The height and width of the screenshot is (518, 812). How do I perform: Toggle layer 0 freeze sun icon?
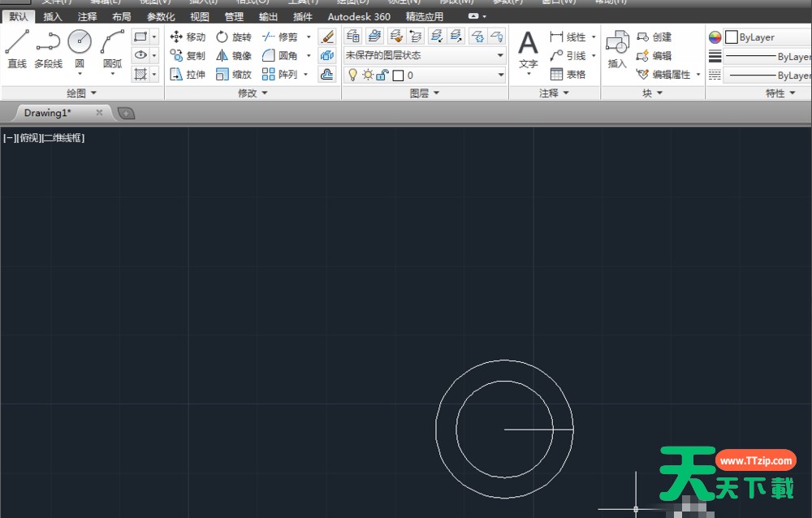[368, 76]
